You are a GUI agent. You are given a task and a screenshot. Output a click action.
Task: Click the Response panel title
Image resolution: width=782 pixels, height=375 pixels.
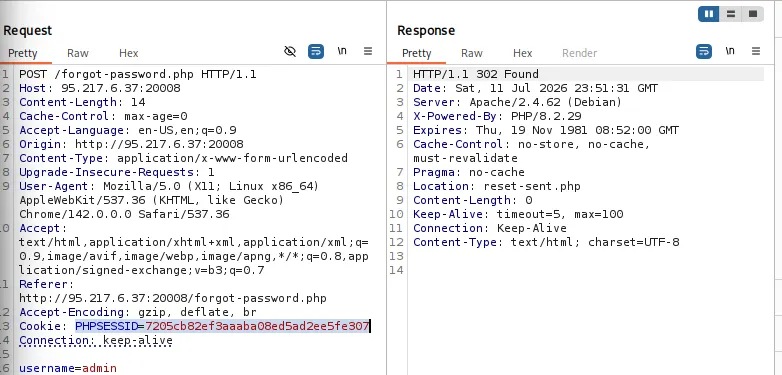(426, 30)
